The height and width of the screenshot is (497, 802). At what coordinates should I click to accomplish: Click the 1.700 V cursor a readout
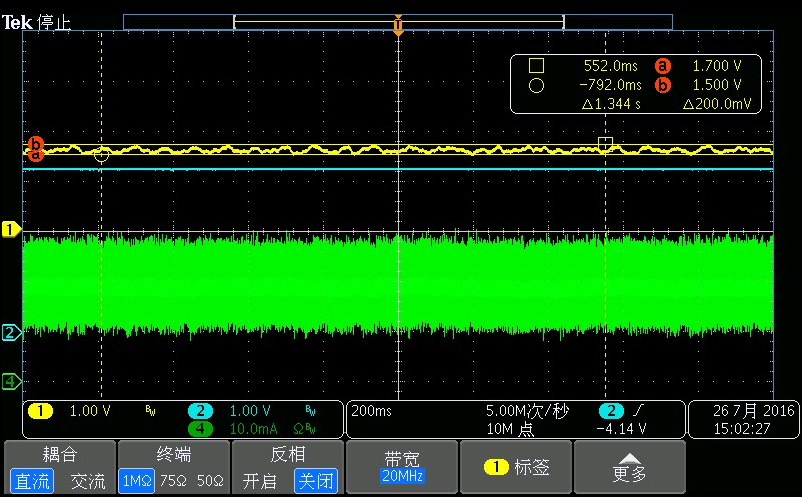tap(717, 66)
